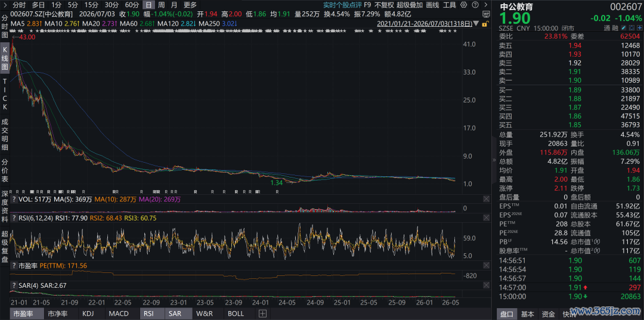Open the 实时个股点评 link
Viewport: 644px width, 320px height.
pos(342,5)
